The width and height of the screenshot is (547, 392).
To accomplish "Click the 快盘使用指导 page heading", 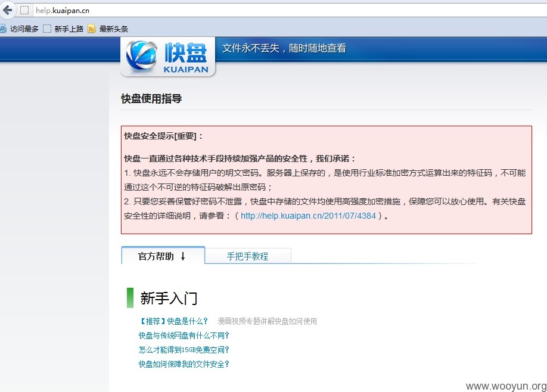I will point(151,99).
